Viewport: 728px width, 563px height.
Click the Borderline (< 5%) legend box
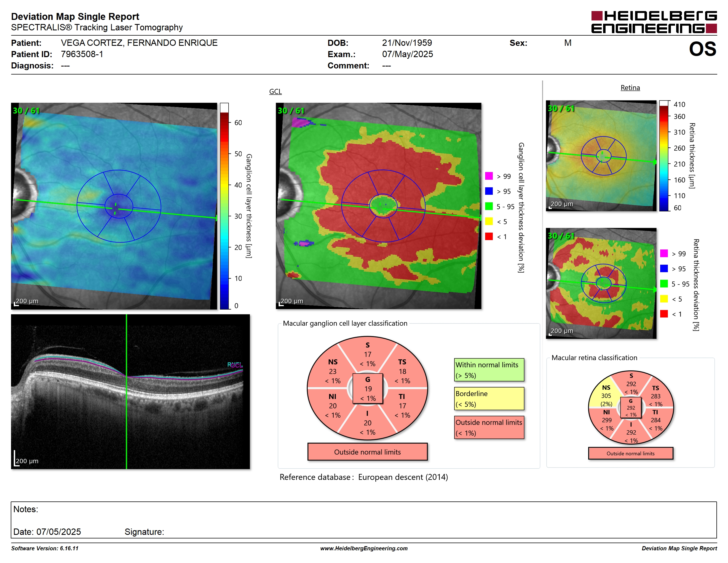(489, 399)
